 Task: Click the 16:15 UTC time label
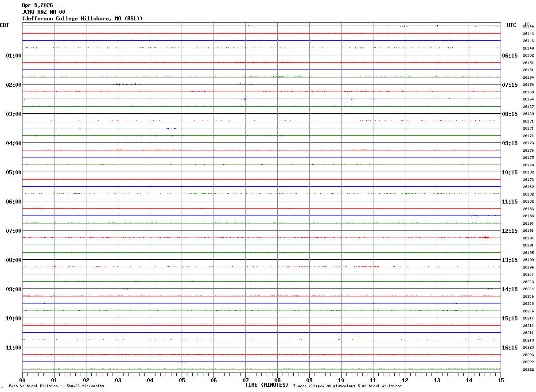click(x=510, y=347)
